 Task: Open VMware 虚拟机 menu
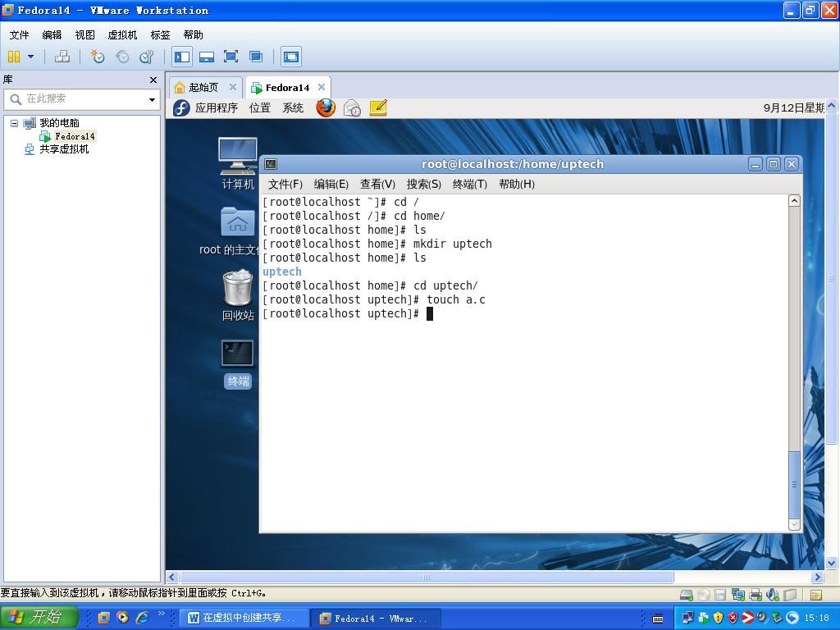click(x=122, y=34)
